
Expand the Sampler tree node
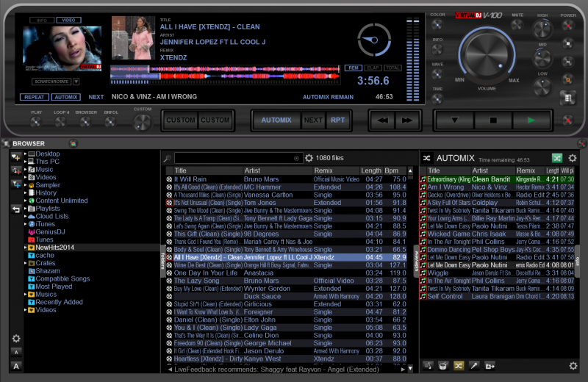point(26,185)
